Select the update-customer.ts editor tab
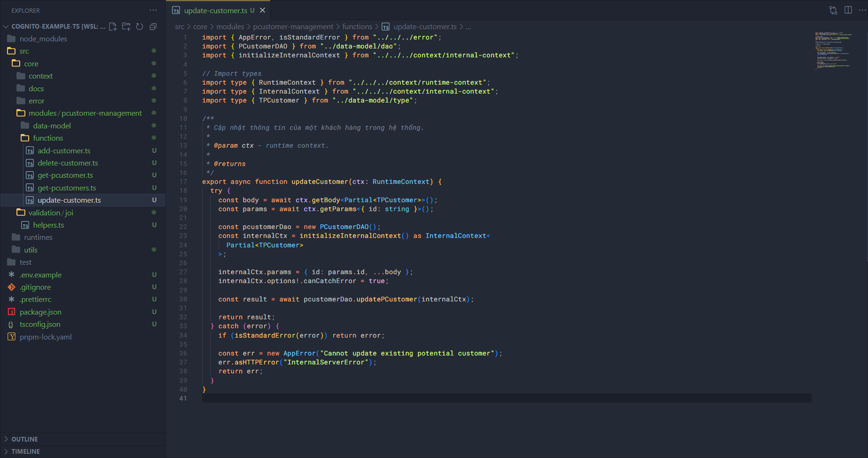Image resolution: width=868 pixels, height=458 pixels. tap(215, 10)
